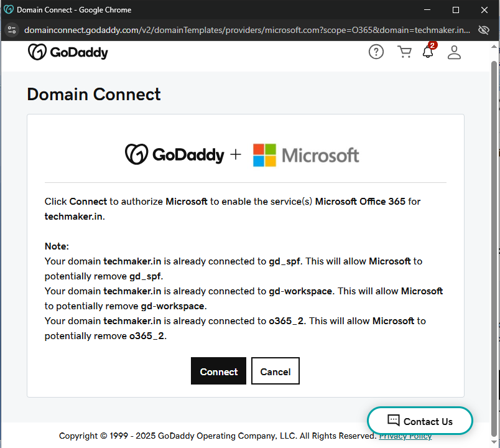Click the GoDaddy favicon in the title bar
Screen dimensions: 500x448
9,10
